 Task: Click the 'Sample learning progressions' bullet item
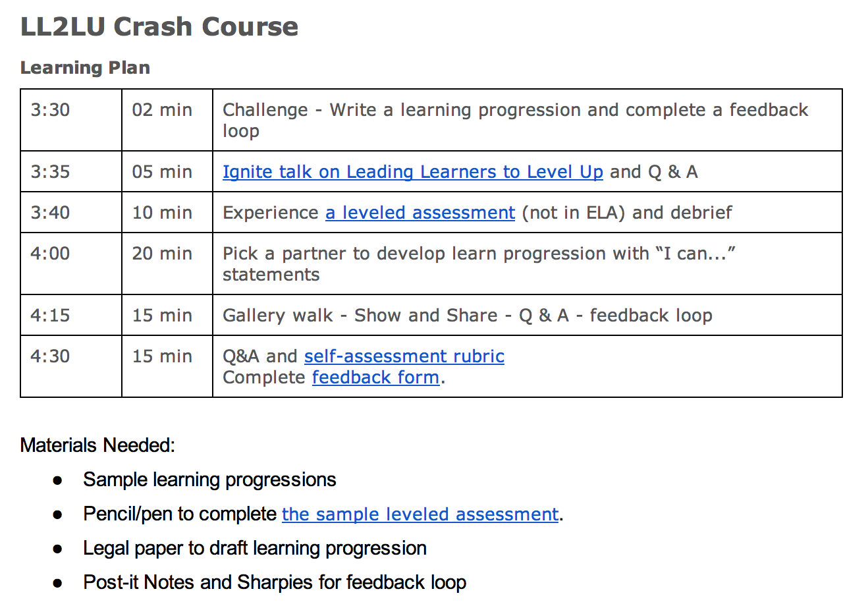(209, 480)
